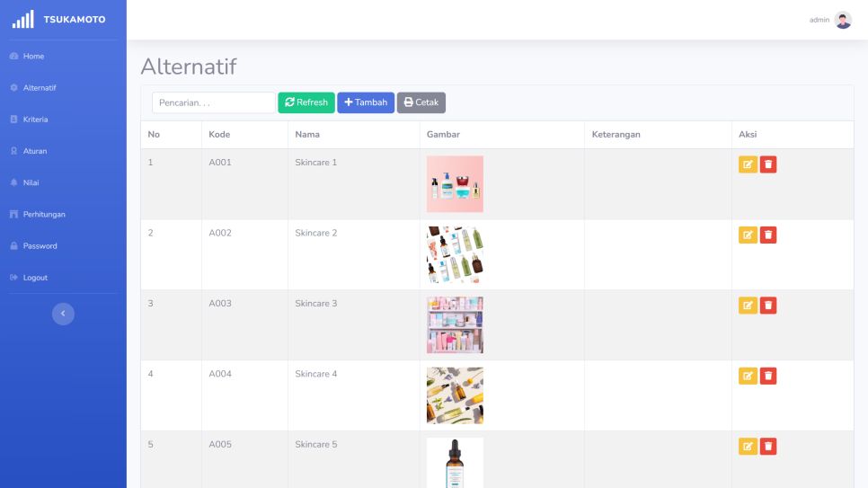This screenshot has width=868, height=488.
Task: Open the Skincare 2 product thumbnail
Action: click(x=455, y=254)
